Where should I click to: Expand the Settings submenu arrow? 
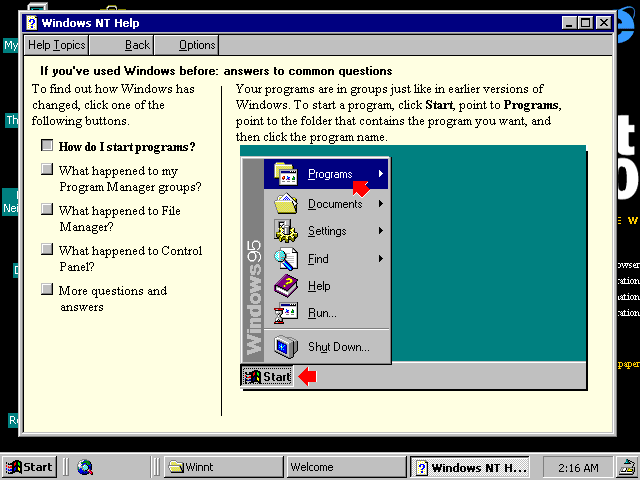tap(380, 231)
